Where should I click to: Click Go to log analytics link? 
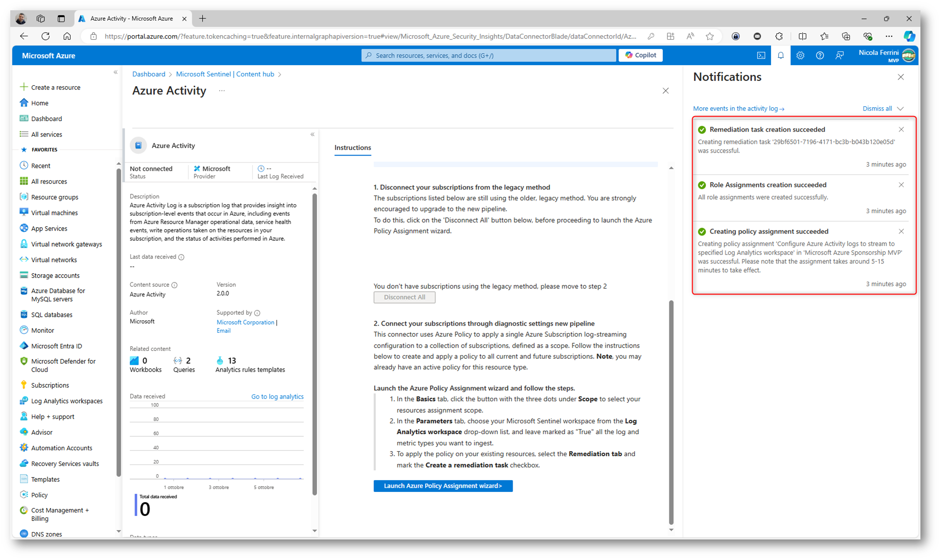point(277,397)
